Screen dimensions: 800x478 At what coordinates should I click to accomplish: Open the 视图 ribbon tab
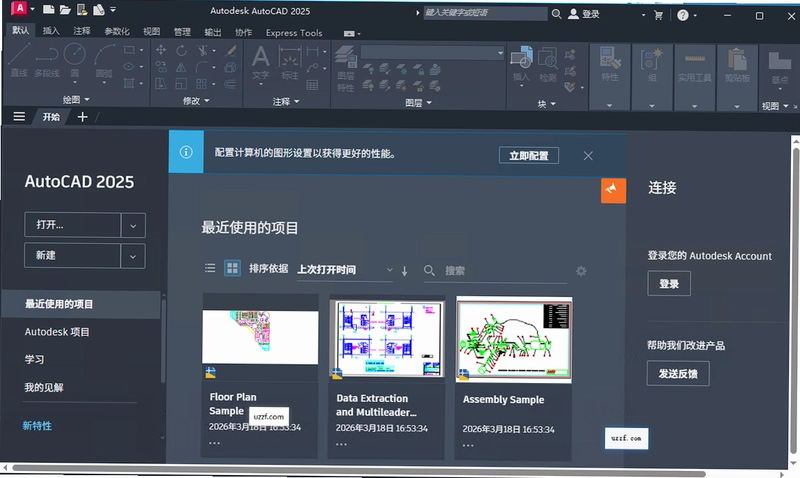[152, 32]
